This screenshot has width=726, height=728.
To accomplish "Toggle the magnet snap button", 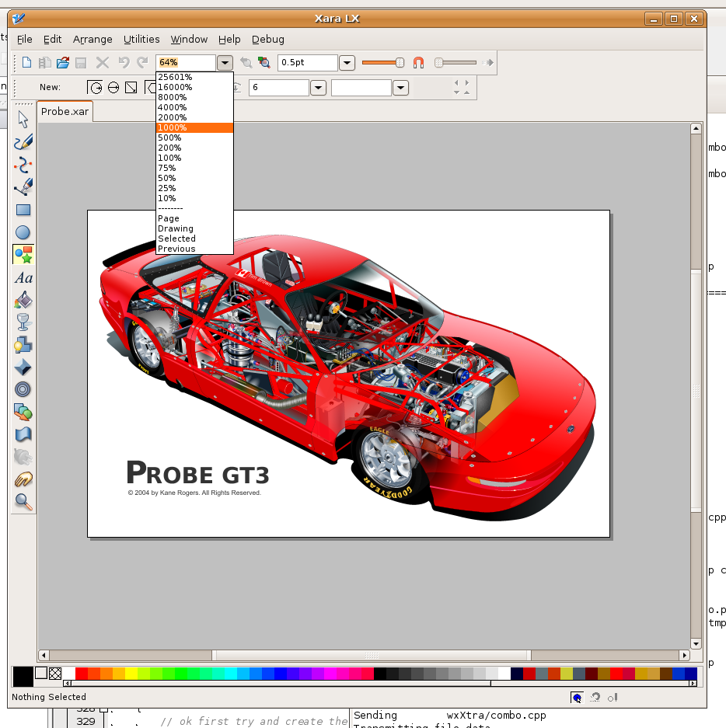I will (x=418, y=62).
